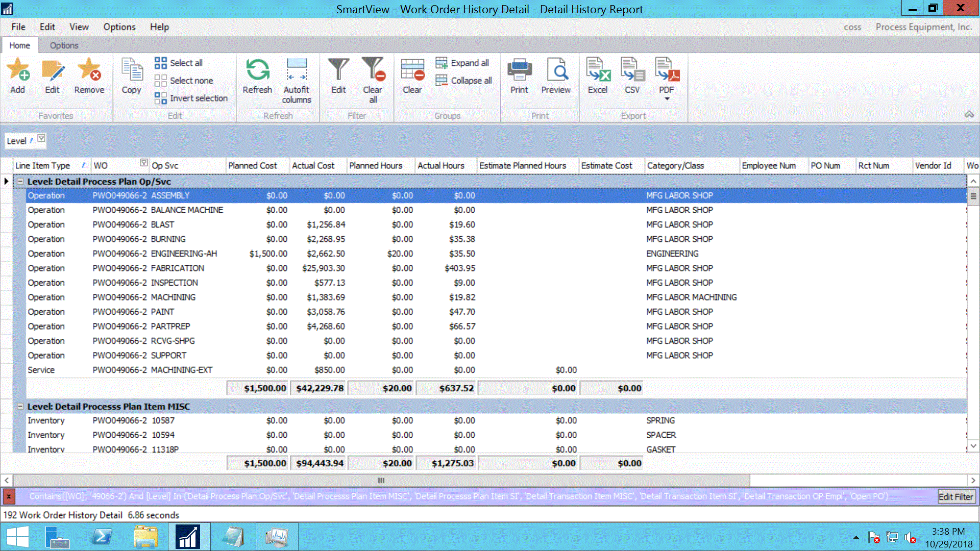The image size is (980, 551).
Task: Open the View menu
Action: [79, 27]
